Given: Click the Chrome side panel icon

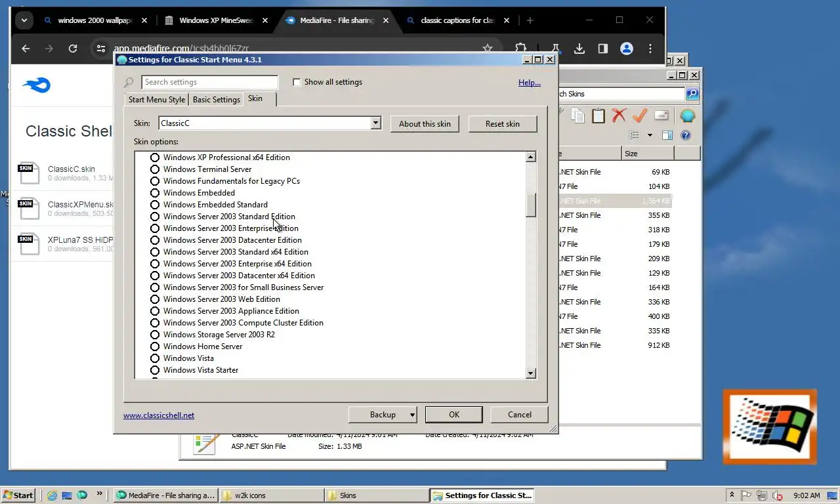Looking at the screenshot, I should (603, 49).
